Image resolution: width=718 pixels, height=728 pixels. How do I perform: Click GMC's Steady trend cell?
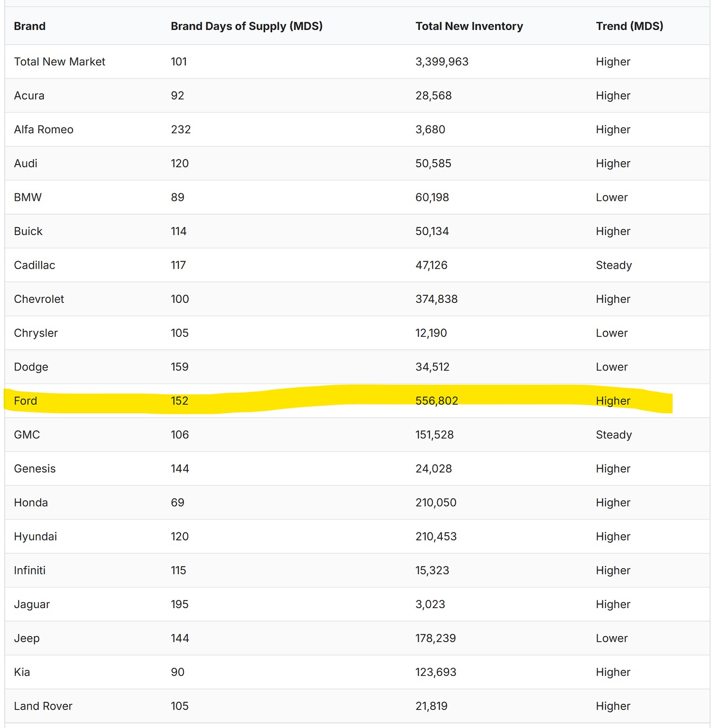[x=613, y=435]
